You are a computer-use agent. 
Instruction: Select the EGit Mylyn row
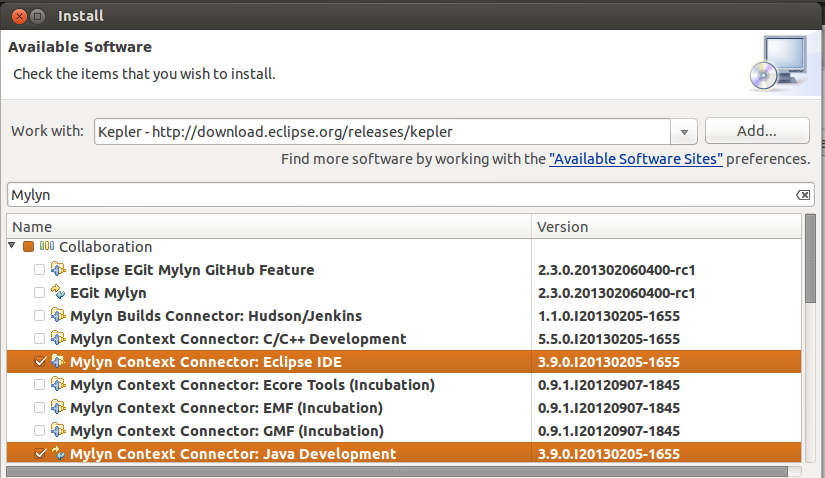coord(404,293)
